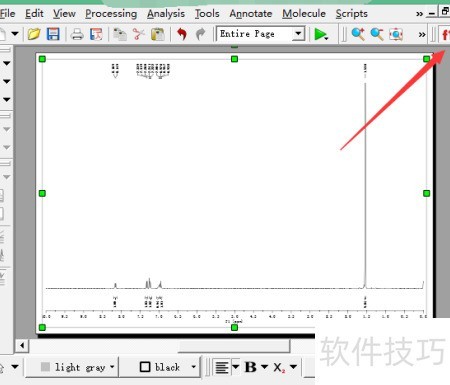The image size is (450, 385).
Task: Open the Analysis menu
Action: [166, 14]
